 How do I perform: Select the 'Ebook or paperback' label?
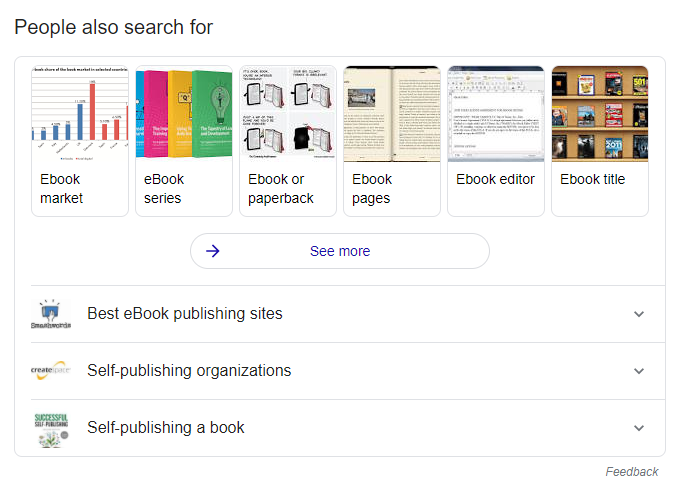click(281, 189)
